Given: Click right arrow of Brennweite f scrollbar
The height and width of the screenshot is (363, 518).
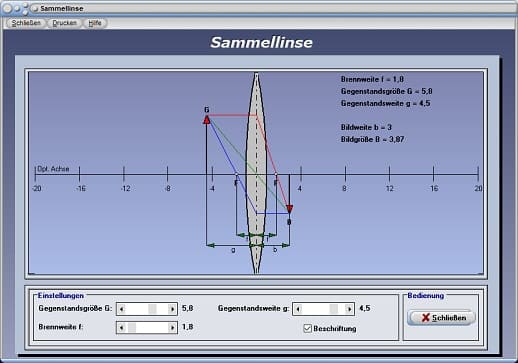Looking at the screenshot, I should 172,328.
